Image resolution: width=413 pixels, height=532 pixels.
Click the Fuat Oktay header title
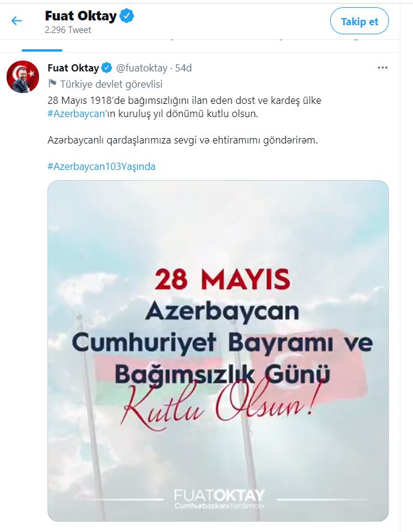[80, 16]
